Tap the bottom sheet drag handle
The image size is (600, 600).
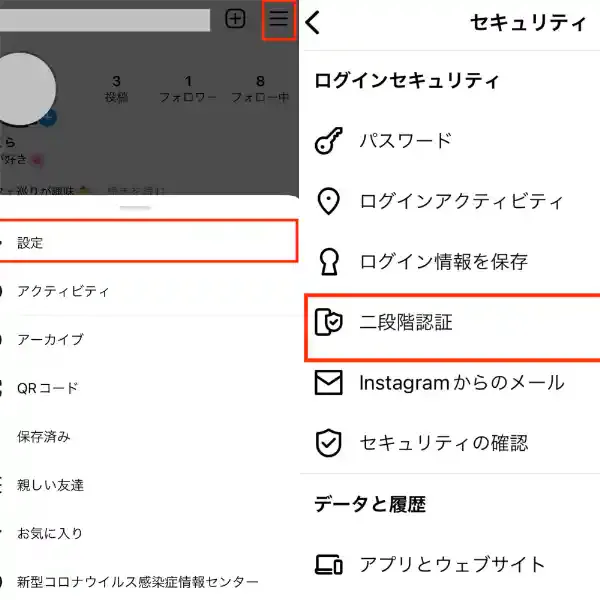coord(135,208)
